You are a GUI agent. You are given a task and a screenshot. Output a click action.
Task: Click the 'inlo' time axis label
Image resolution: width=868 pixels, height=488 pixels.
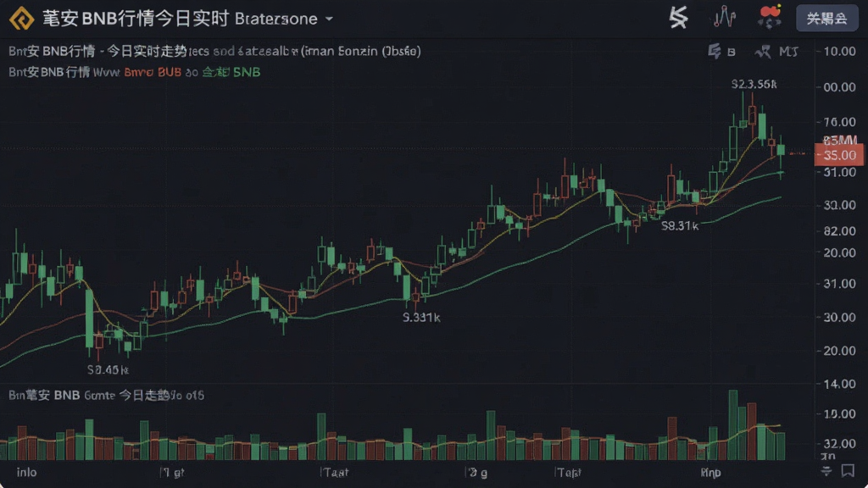click(x=26, y=472)
